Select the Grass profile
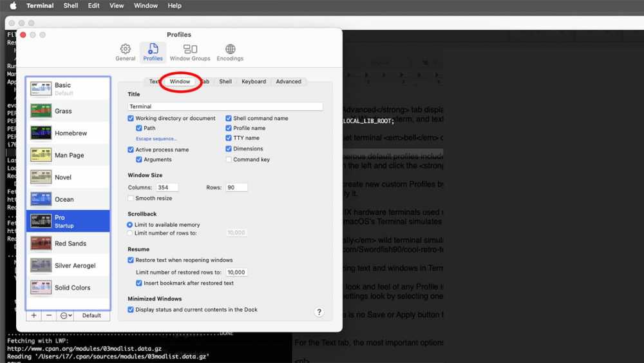 point(68,111)
